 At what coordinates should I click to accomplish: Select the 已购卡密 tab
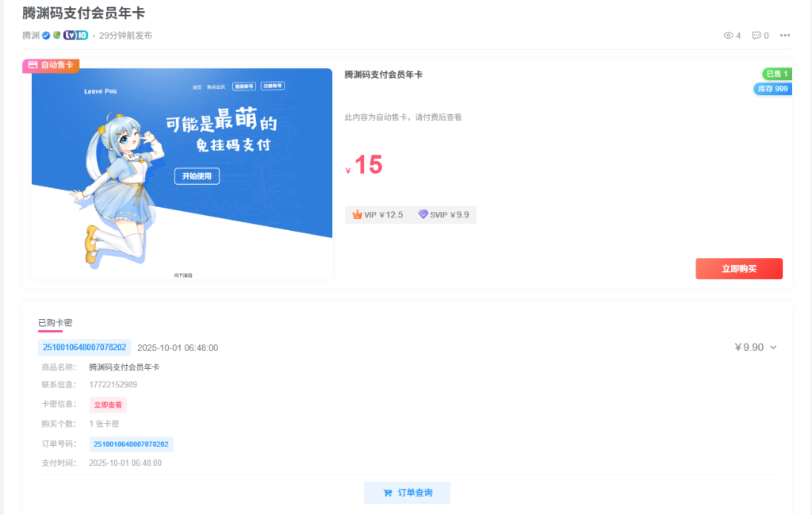coord(55,322)
